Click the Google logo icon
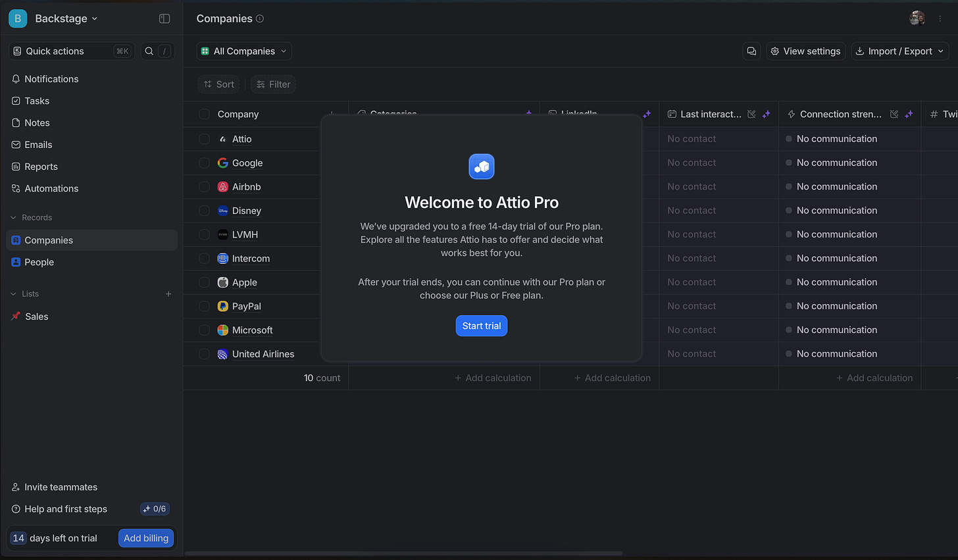The width and height of the screenshot is (958, 560). pos(223,163)
